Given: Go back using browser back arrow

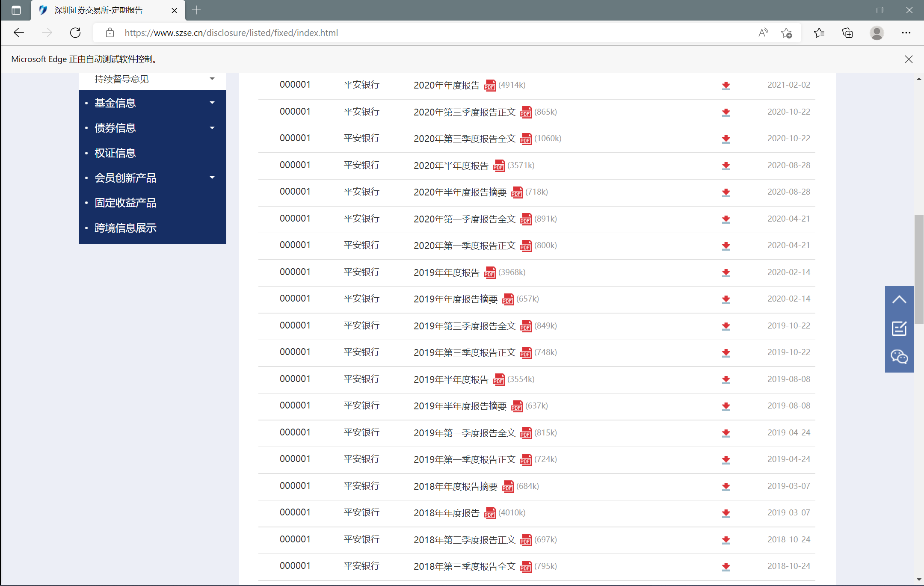Looking at the screenshot, I should (x=19, y=33).
